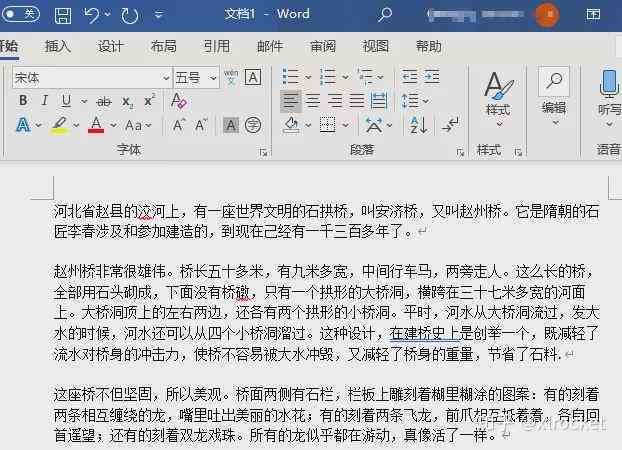This screenshot has width=622, height=450.
Task: Switch to the 引用 tab
Action: pyautogui.click(x=217, y=47)
